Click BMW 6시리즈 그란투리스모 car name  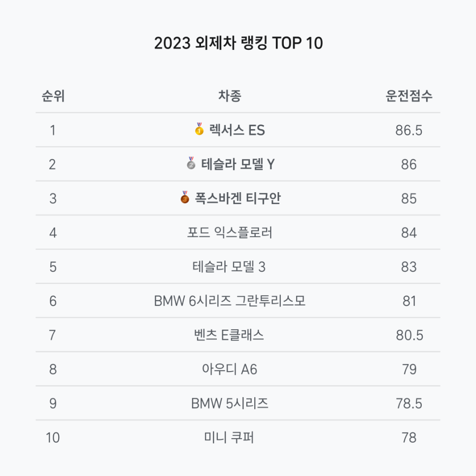230,301
